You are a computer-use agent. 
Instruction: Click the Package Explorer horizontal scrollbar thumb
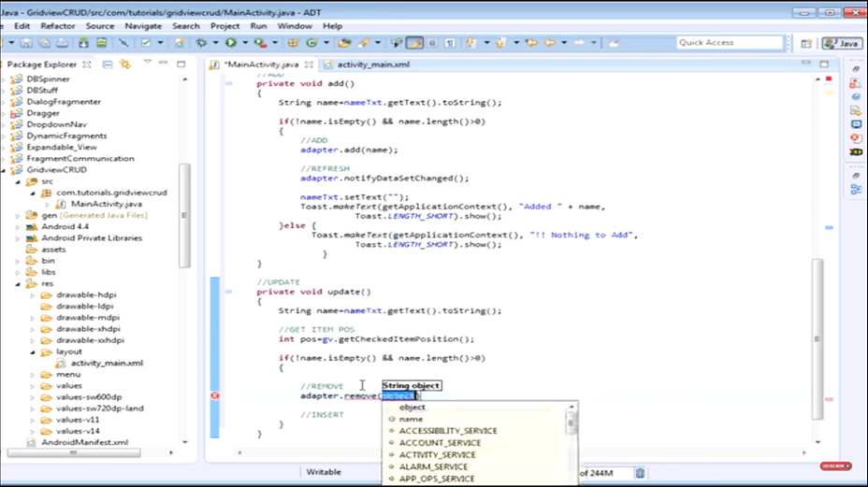(x=73, y=452)
